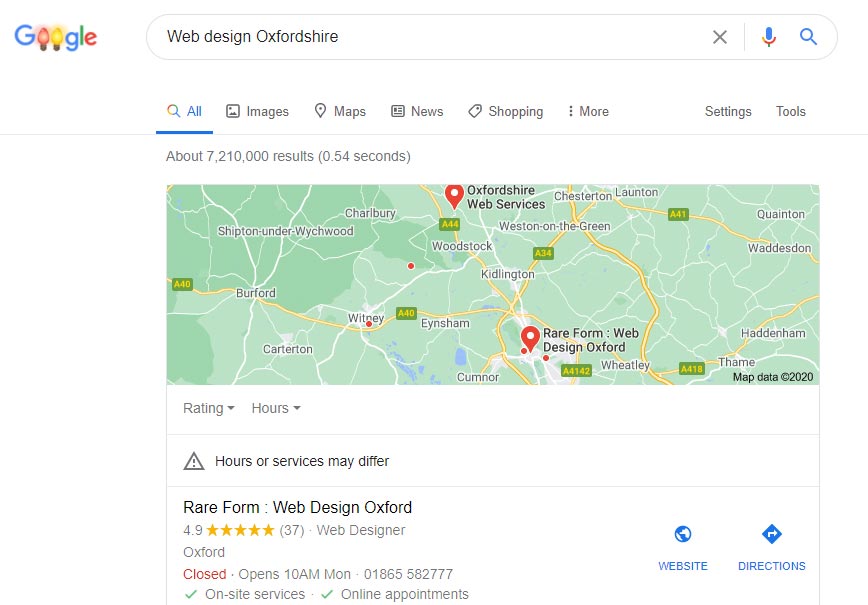Viewport: 868px width, 605px height.
Task: Click the Oxfordshire Web Services map pin
Action: (x=455, y=194)
